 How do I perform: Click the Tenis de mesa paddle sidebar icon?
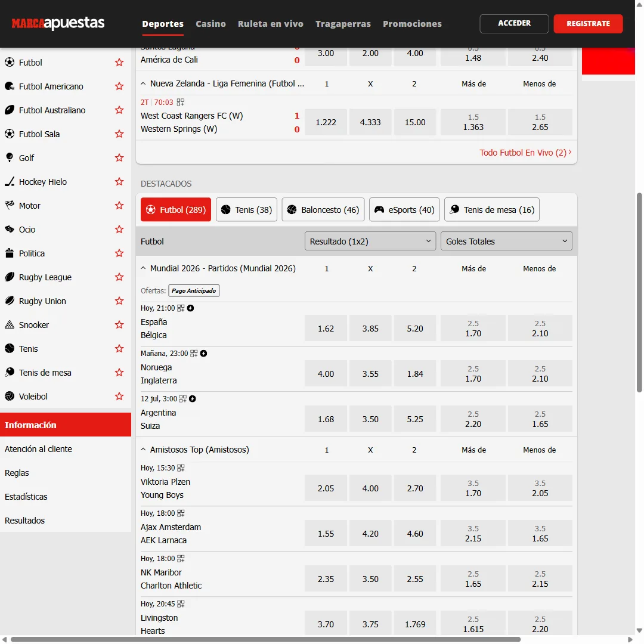10,372
